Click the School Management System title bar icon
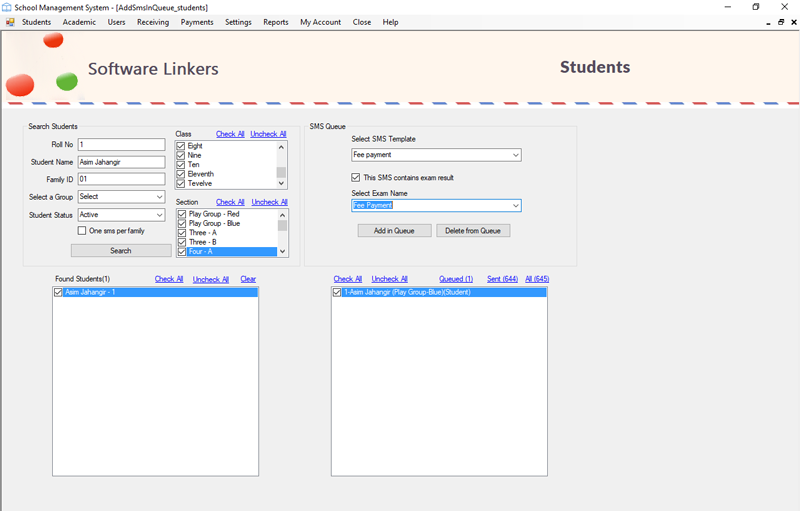 (x=7, y=7)
